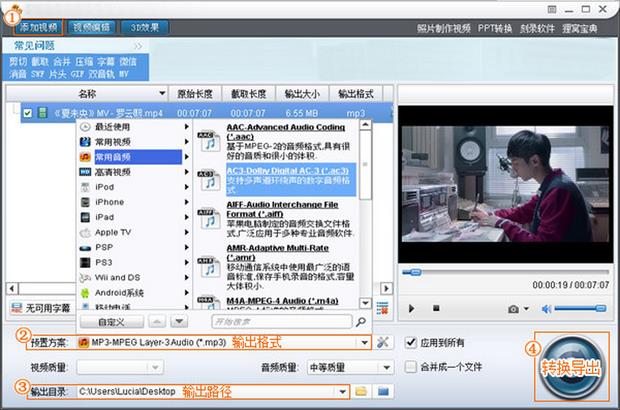Click the big 转换导出 button
The height and width of the screenshot is (410, 620).
572,368
